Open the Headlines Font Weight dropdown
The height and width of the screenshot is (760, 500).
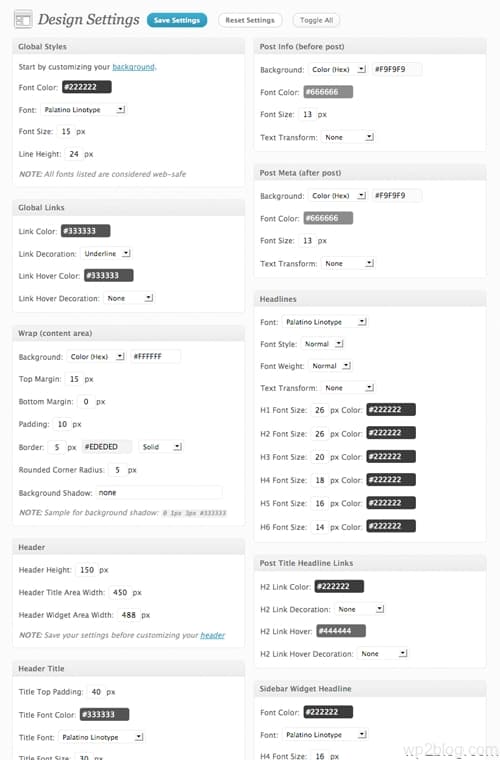pos(330,366)
